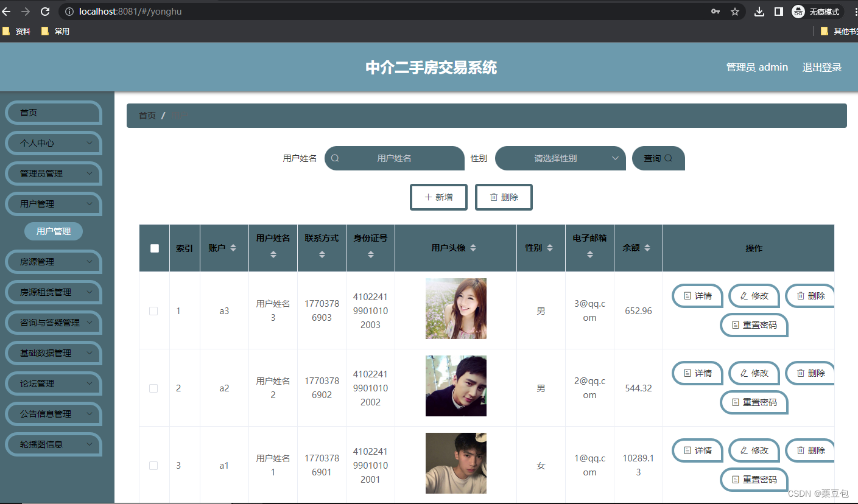
Task: Click the 用户姓名 search input field
Action: coord(395,158)
